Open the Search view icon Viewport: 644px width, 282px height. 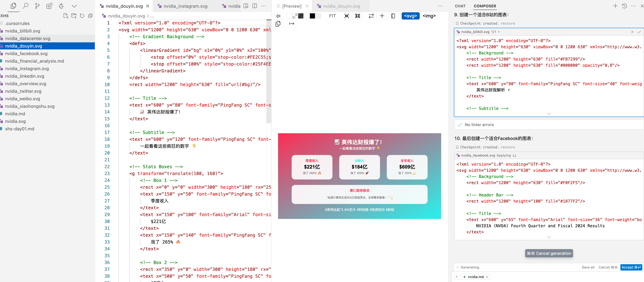click(x=25, y=6)
